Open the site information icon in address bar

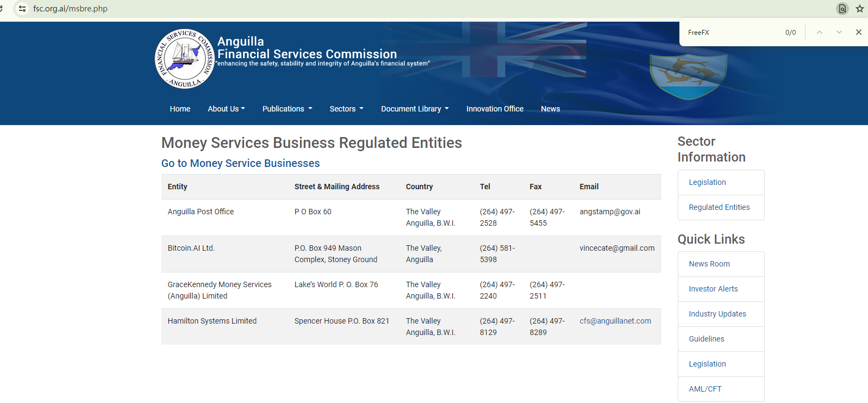coord(22,9)
